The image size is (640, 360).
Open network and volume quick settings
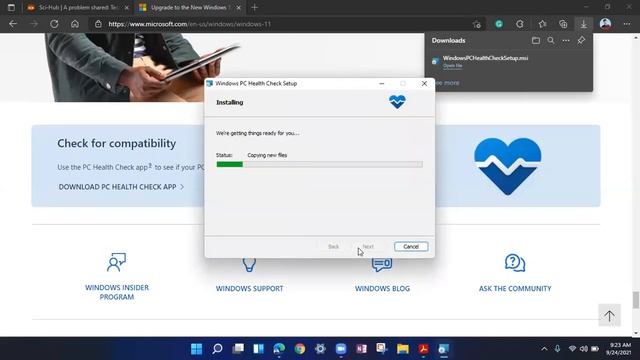tap(584, 349)
